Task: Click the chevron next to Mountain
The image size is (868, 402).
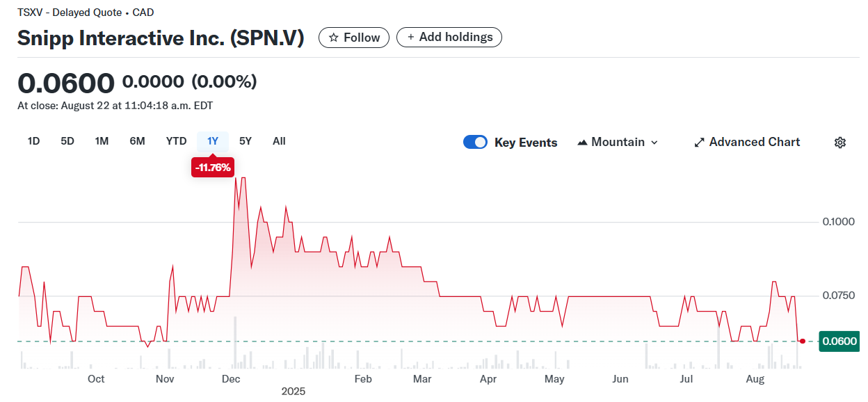Action: click(654, 143)
